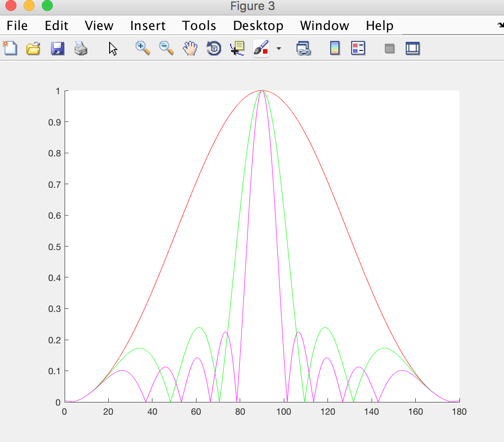Select the Rotate 3D tool
Image resolution: width=504 pixels, height=442 pixels.
point(214,48)
